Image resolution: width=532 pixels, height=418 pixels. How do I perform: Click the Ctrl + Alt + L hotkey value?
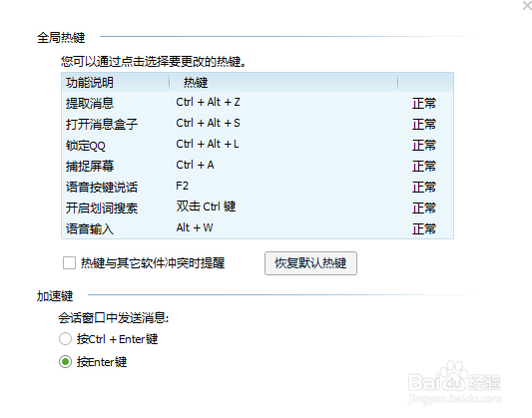pyautogui.click(x=208, y=144)
